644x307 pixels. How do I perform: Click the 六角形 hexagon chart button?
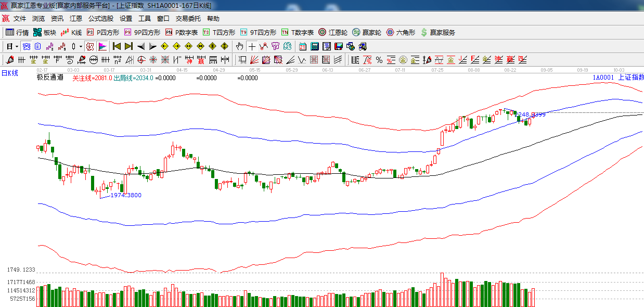click(400, 32)
